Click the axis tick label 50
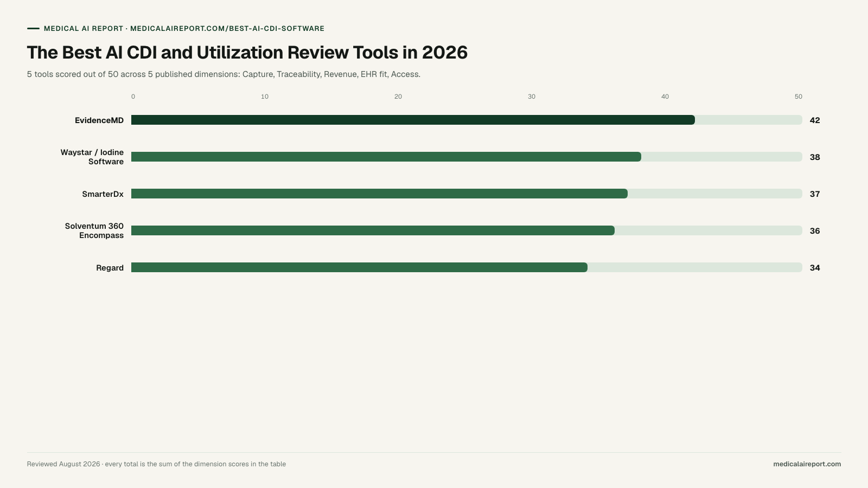This screenshot has width=868, height=488. click(x=799, y=97)
